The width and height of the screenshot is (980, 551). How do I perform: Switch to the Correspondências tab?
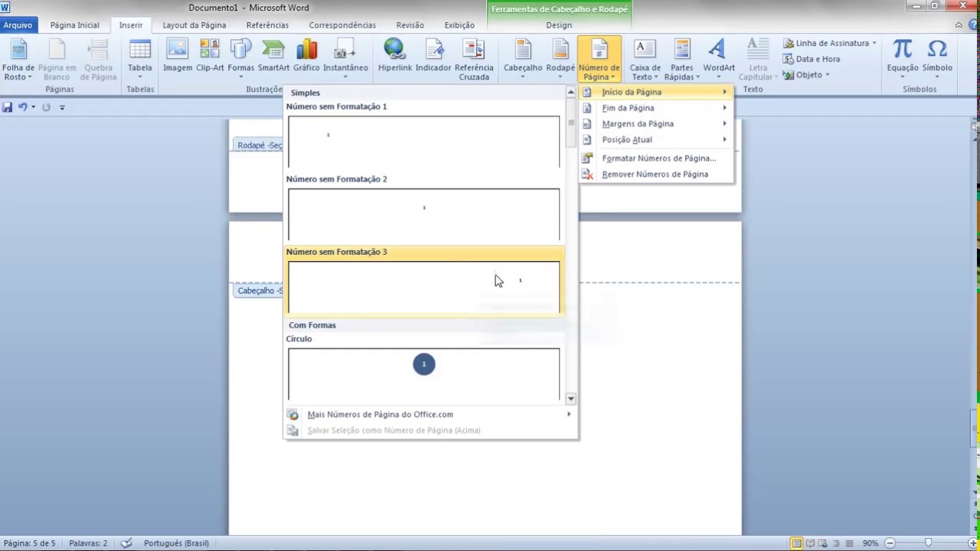pyautogui.click(x=342, y=25)
